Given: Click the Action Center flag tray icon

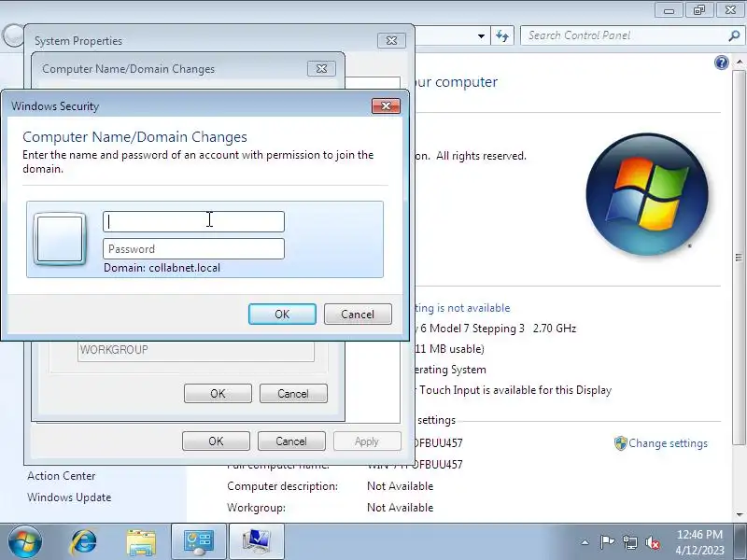Looking at the screenshot, I should click(607, 542).
